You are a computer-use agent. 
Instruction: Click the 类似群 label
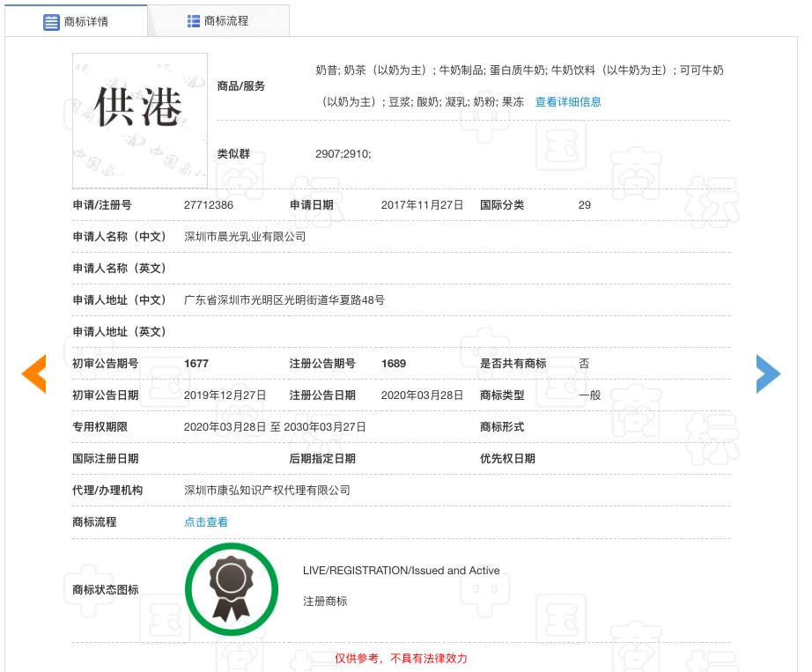coord(233,154)
